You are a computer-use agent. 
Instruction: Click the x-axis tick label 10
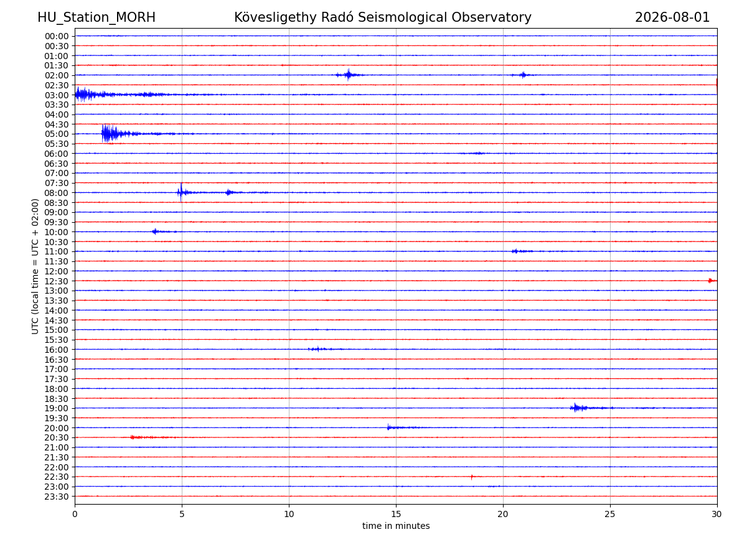pyautogui.click(x=289, y=514)
